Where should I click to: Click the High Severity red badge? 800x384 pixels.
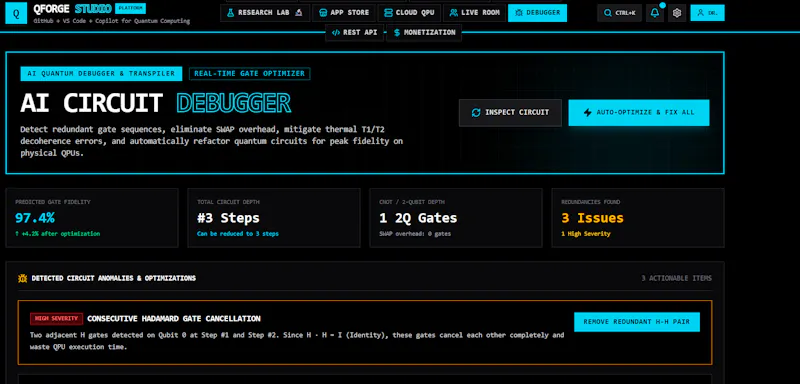[56, 319]
